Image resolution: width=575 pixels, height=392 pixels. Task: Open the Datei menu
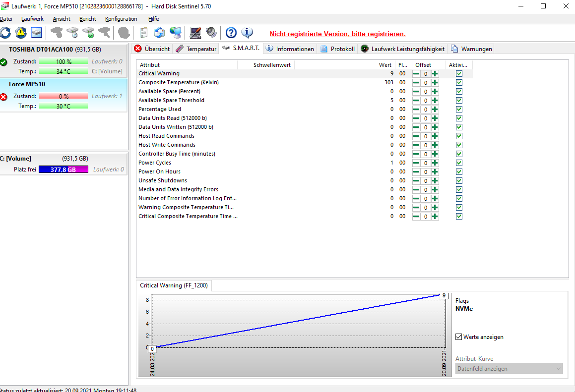[x=6, y=19]
